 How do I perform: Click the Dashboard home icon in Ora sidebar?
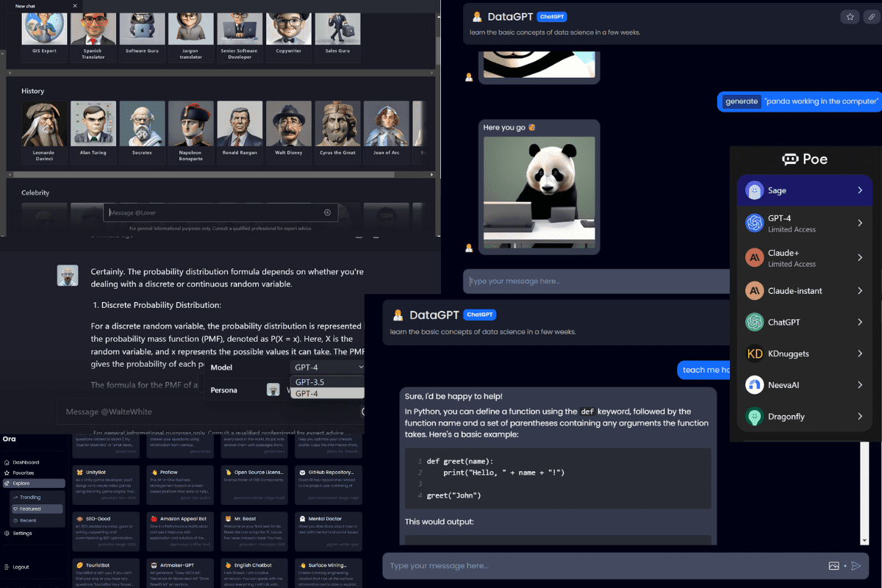point(7,462)
